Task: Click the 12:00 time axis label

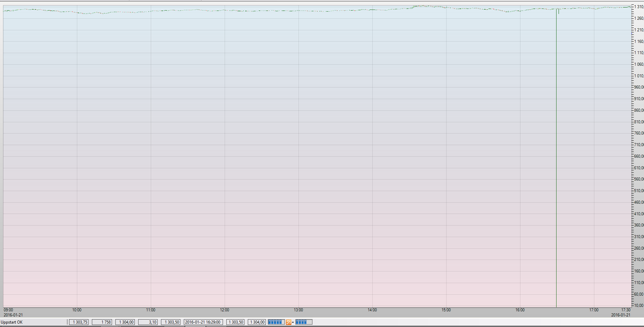Action: [x=225, y=310]
